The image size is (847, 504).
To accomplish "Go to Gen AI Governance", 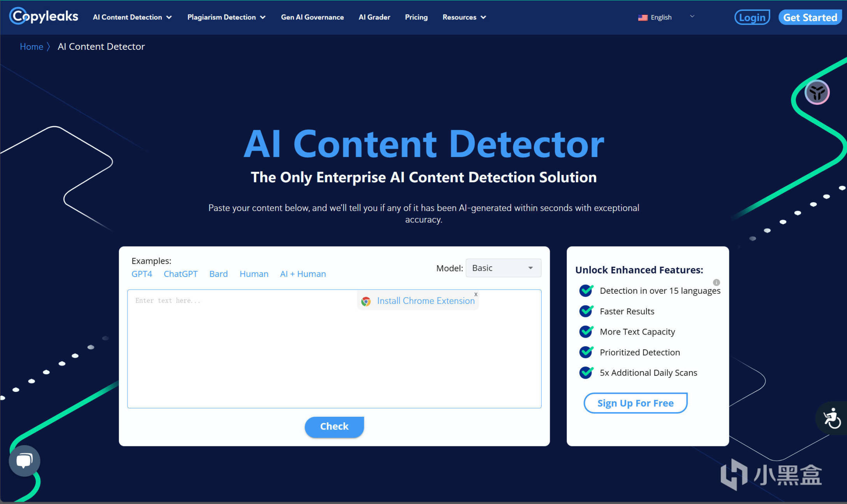I will click(x=312, y=17).
